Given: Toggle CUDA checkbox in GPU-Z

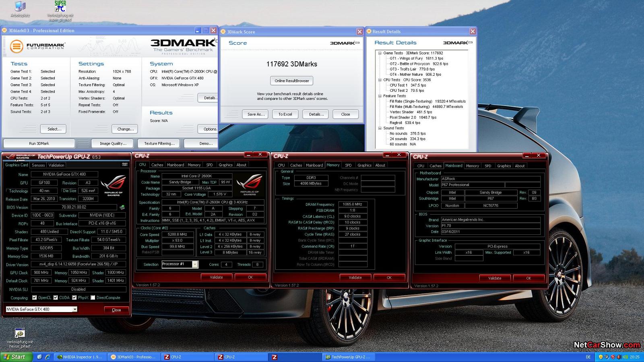Looking at the screenshot, I should (56, 298).
